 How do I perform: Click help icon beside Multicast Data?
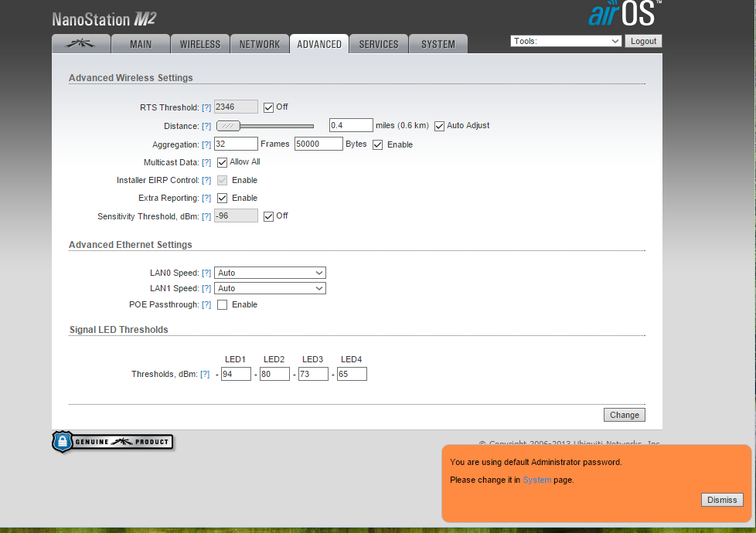point(206,162)
